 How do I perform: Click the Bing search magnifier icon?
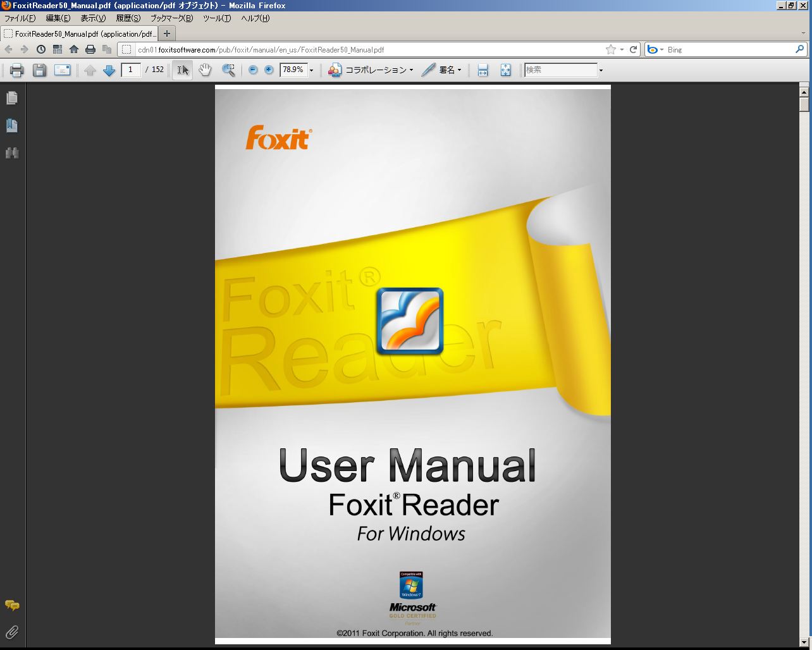(x=800, y=49)
